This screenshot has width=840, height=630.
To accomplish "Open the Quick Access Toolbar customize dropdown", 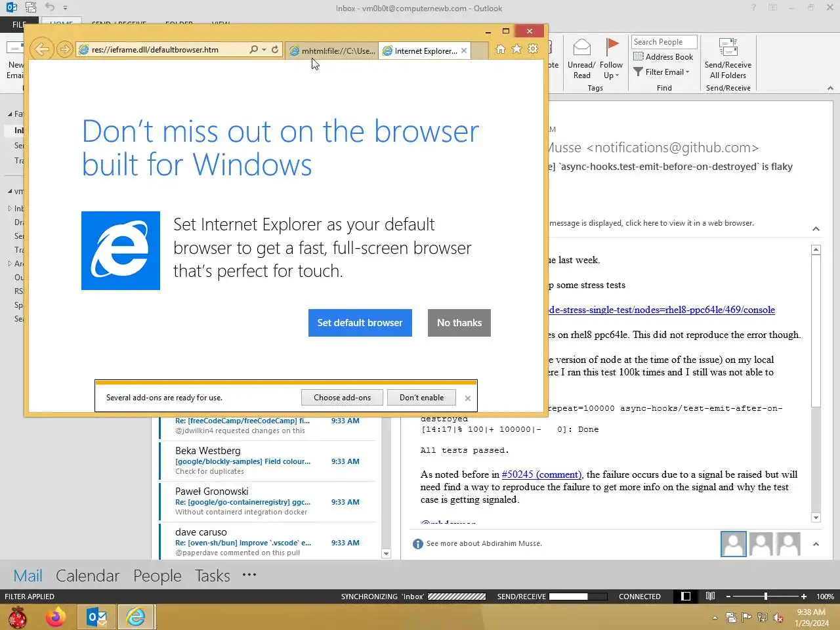I will (x=65, y=8).
